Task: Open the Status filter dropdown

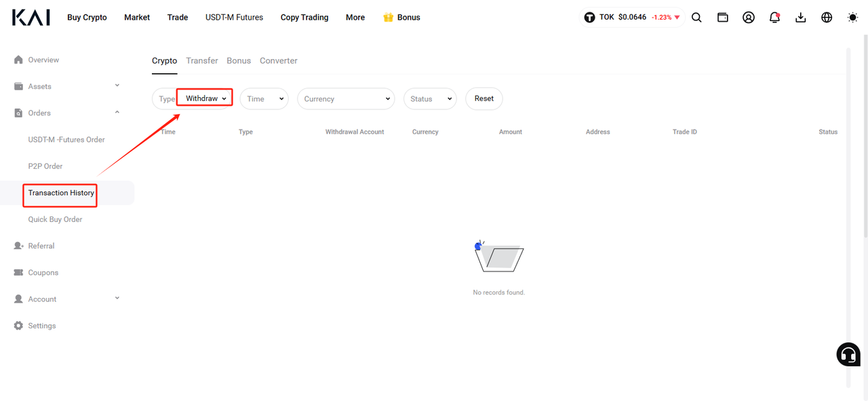Action: click(x=430, y=98)
